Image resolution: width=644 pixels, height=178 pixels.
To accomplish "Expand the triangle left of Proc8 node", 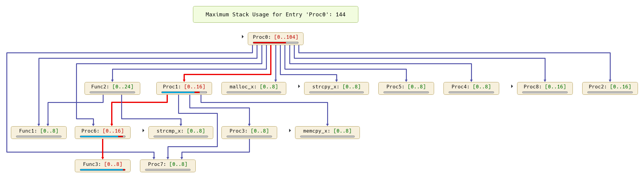I will point(512,86).
